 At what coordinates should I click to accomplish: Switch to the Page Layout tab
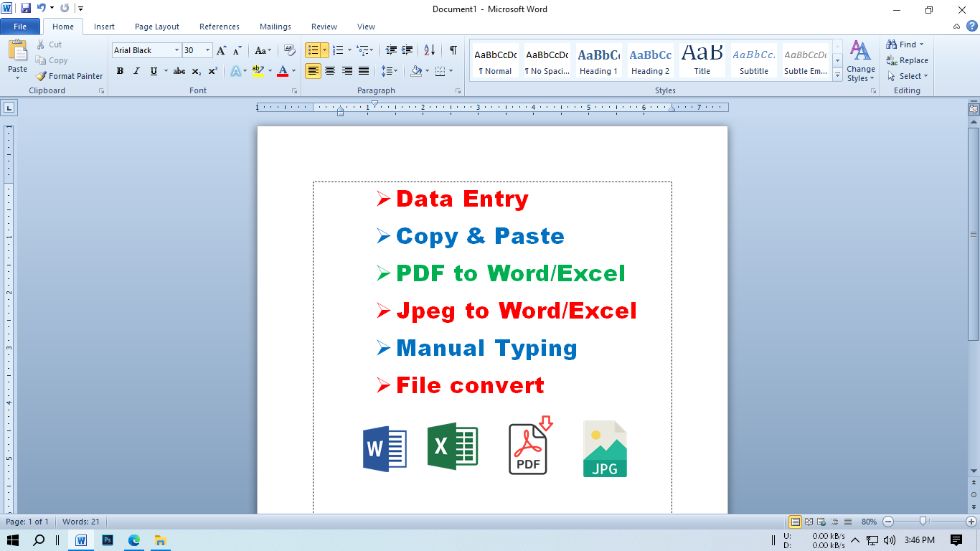157,27
